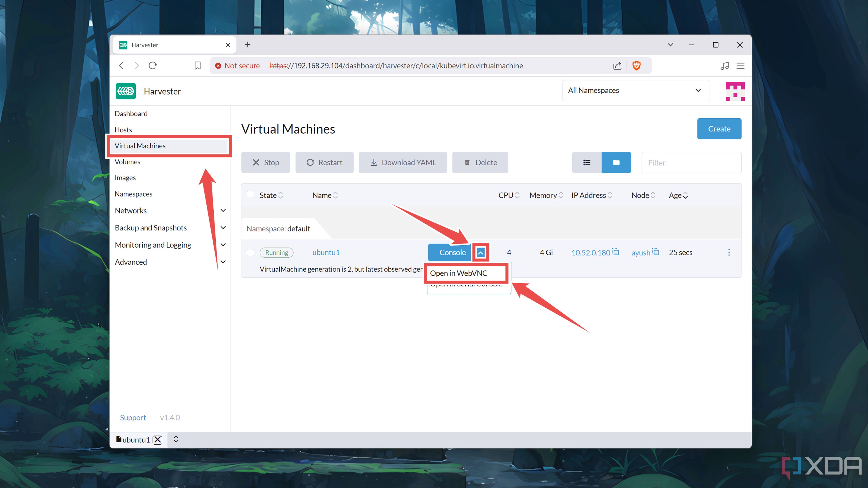Viewport: 868px width, 488px height.
Task: Go forward in browser history
Action: coord(137,65)
